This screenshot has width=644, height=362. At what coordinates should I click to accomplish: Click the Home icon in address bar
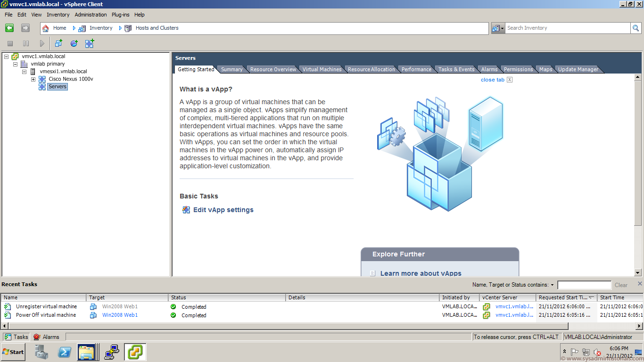pos(46,28)
